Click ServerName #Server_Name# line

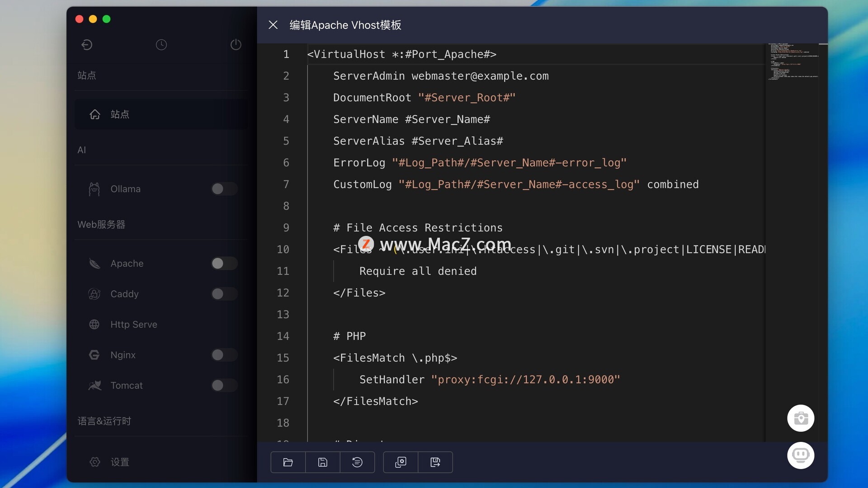pos(411,120)
